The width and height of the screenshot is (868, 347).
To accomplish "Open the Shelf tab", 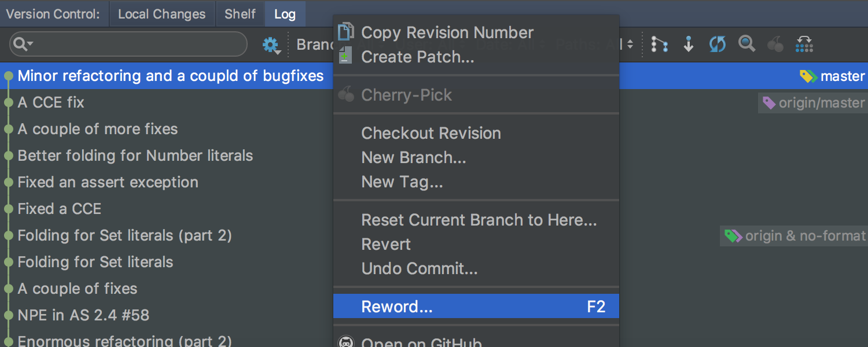I will (x=240, y=14).
